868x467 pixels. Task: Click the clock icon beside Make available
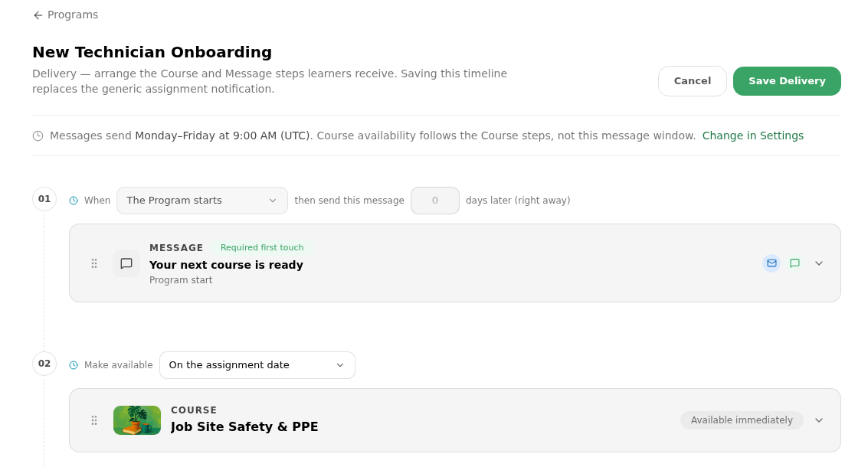pos(74,365)
